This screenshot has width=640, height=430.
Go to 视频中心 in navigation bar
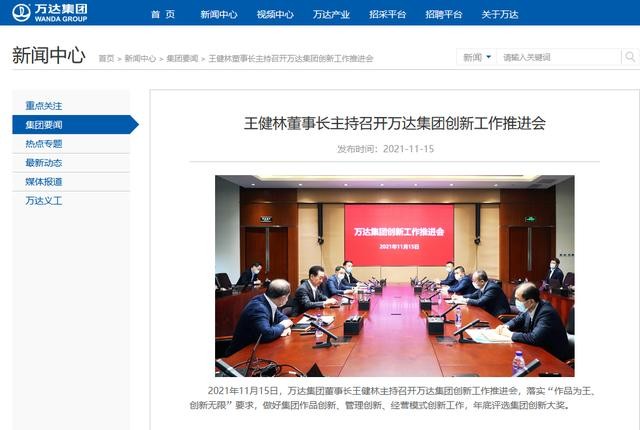coord(275,14)
